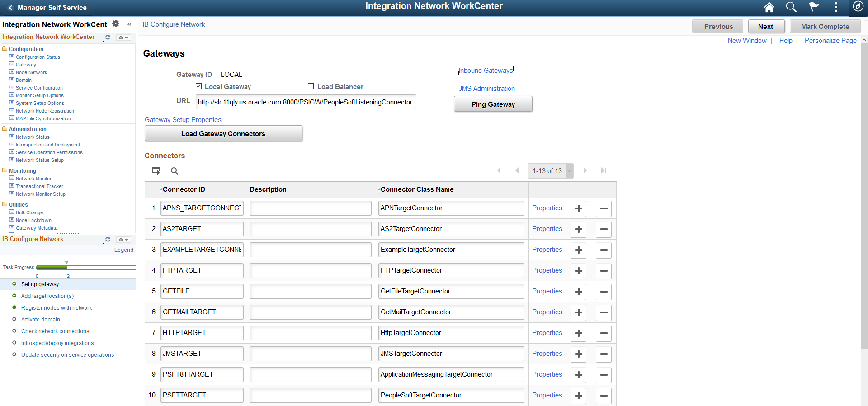Delete the GETFILE connector row
The image size is (868, 406).
(x=604, y=292)
